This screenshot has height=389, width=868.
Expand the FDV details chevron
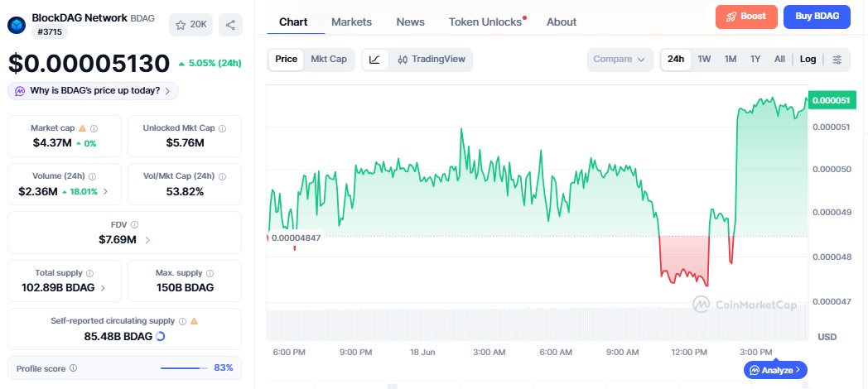[147, 240]
